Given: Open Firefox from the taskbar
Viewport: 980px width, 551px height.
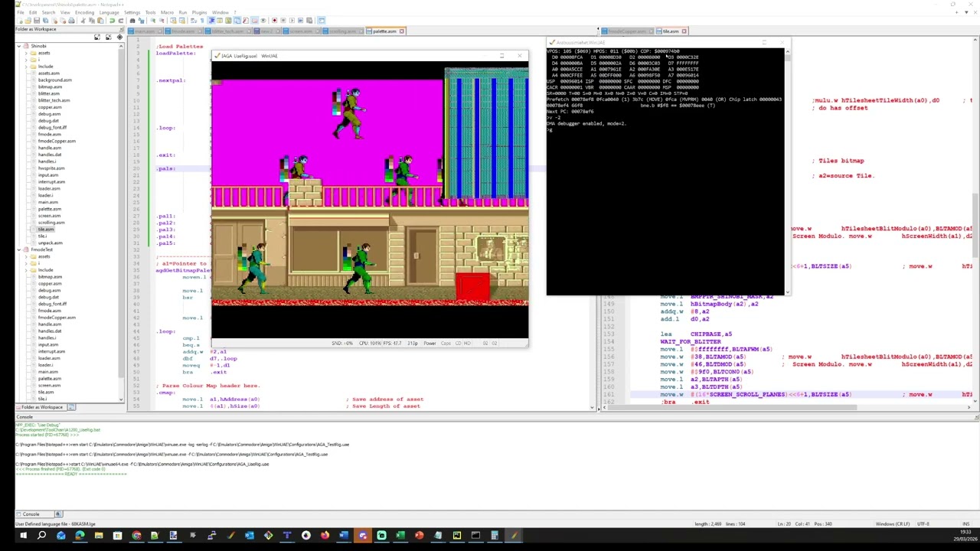Looking at the screenshot, I should click(325, 536).
